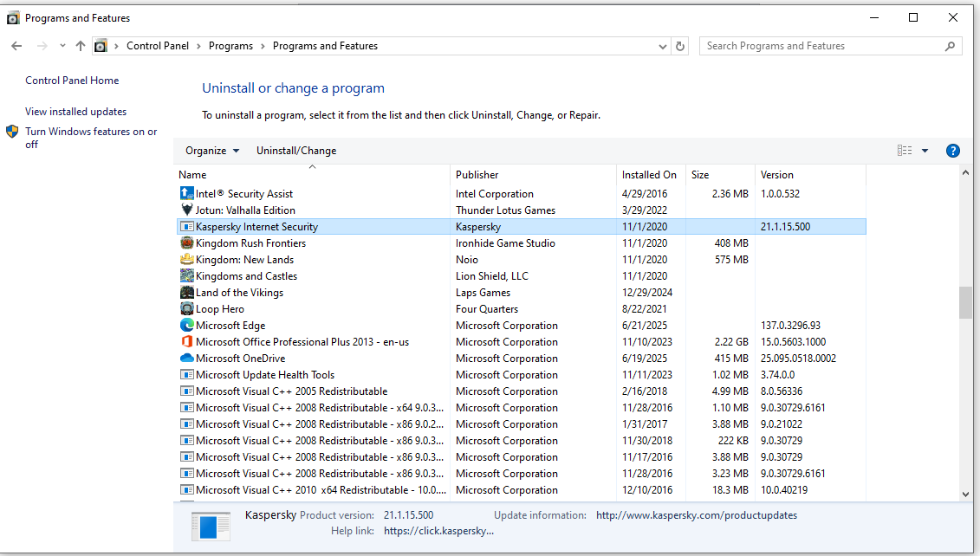The height and width of the screenshot is (556, 980).
Task: Click the Kingdom: New Lands crown icon
Action: point(186,259)
